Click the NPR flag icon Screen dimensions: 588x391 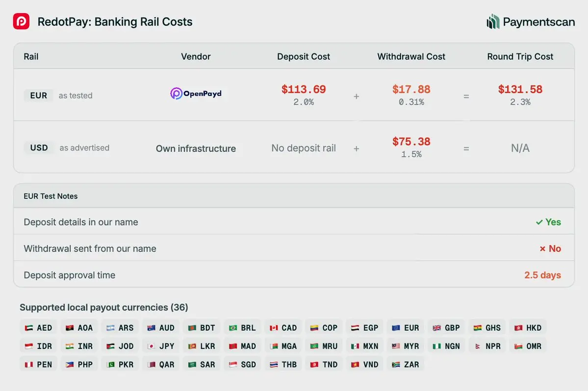point(477,346)
